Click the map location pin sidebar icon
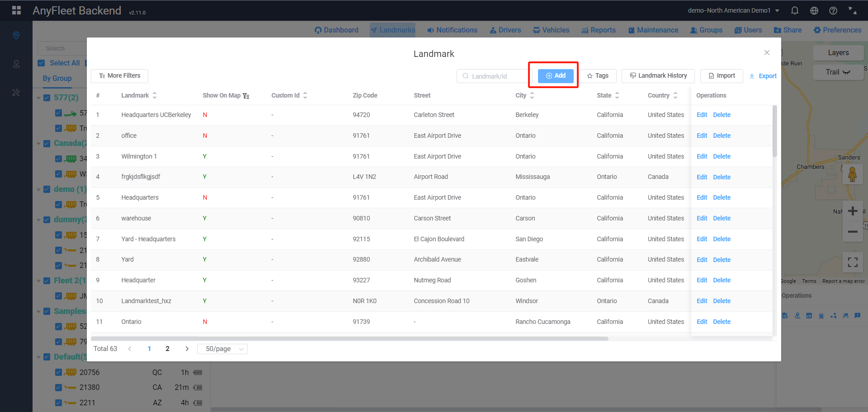 (16, 35)
